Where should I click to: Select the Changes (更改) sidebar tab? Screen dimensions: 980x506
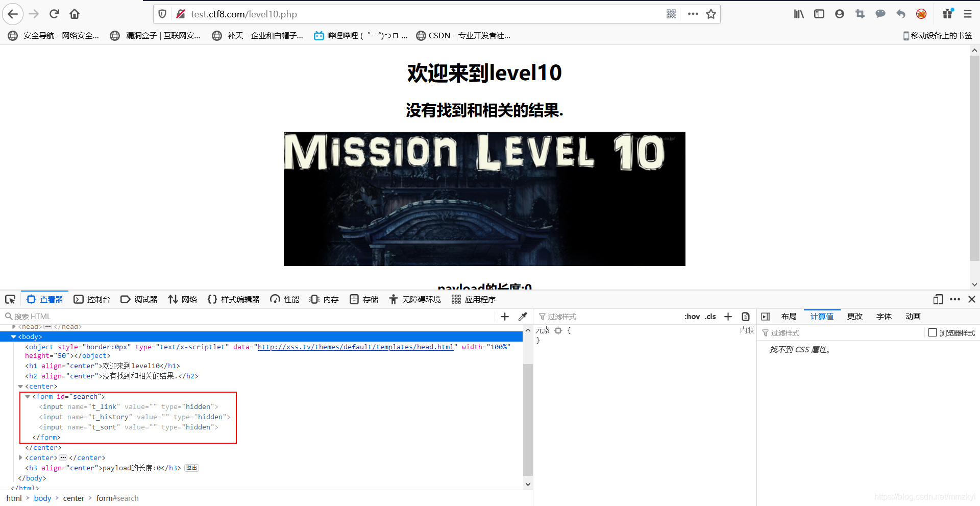tap(855, 317)
